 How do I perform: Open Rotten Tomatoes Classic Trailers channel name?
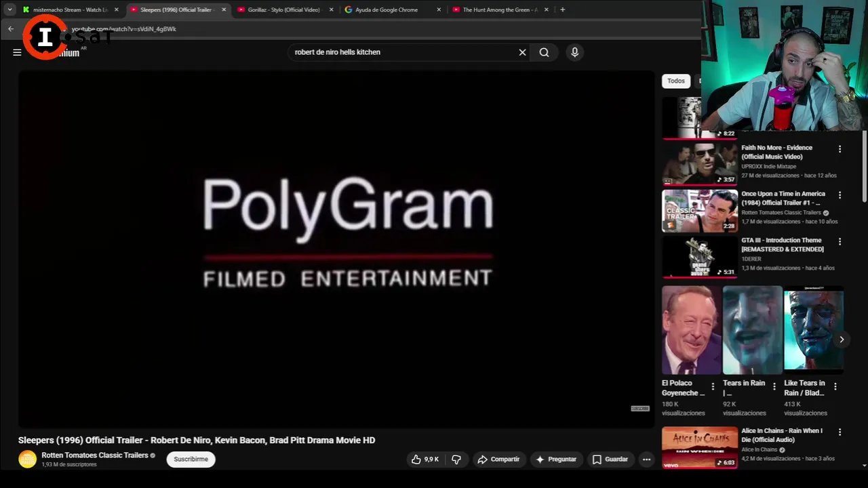point(95,455)
